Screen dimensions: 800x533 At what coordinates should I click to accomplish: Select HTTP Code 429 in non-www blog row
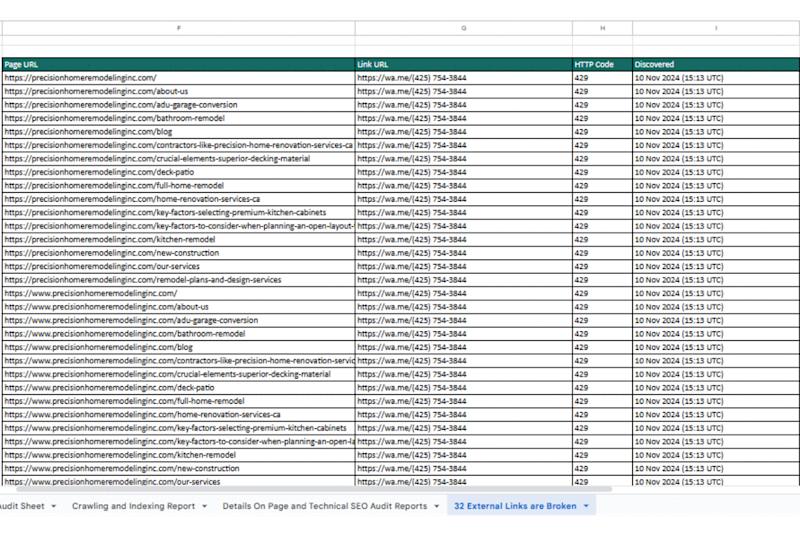603,132
